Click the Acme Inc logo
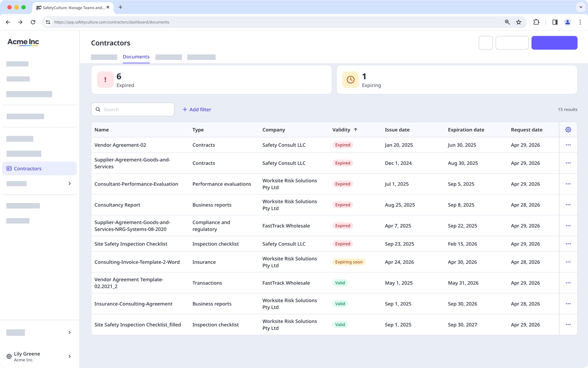 tap(23, 42)
